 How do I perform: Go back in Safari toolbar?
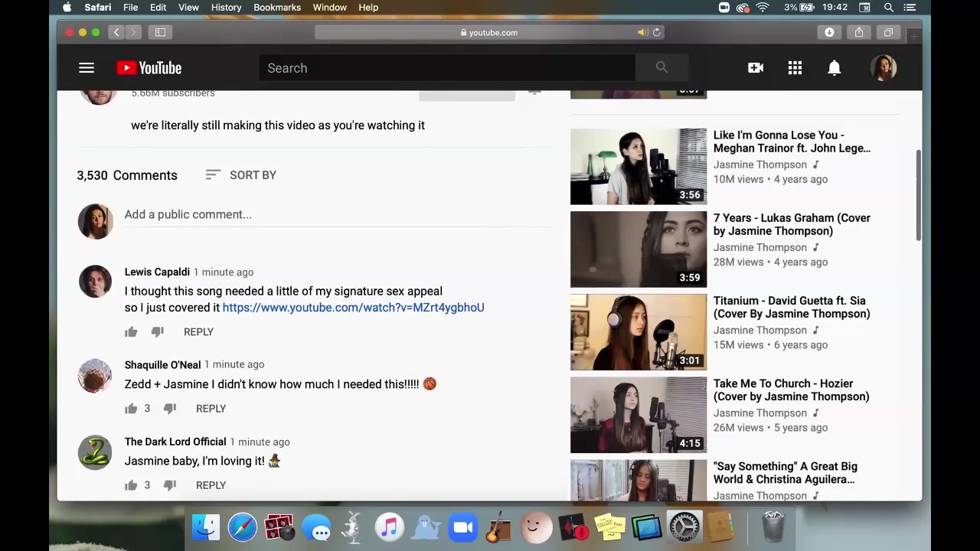(116, 32)
